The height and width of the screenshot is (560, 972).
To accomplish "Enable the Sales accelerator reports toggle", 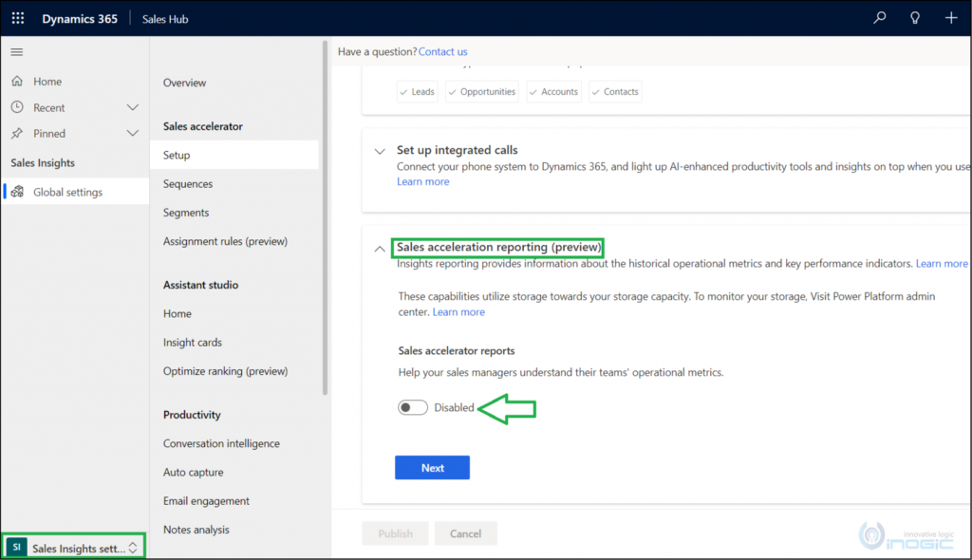I will point(413,406).
